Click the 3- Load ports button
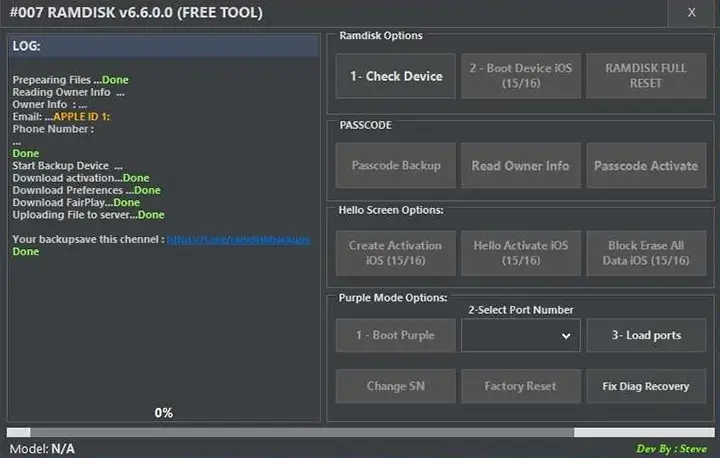The height and width of the screenshot is (458, 720). click(646, 335)
